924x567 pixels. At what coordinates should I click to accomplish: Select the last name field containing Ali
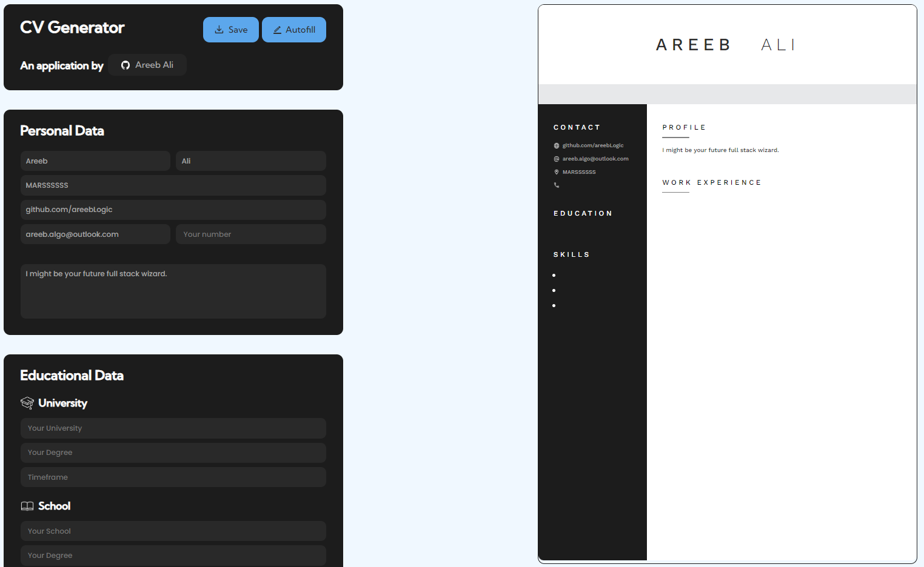[x=250, y=161]
